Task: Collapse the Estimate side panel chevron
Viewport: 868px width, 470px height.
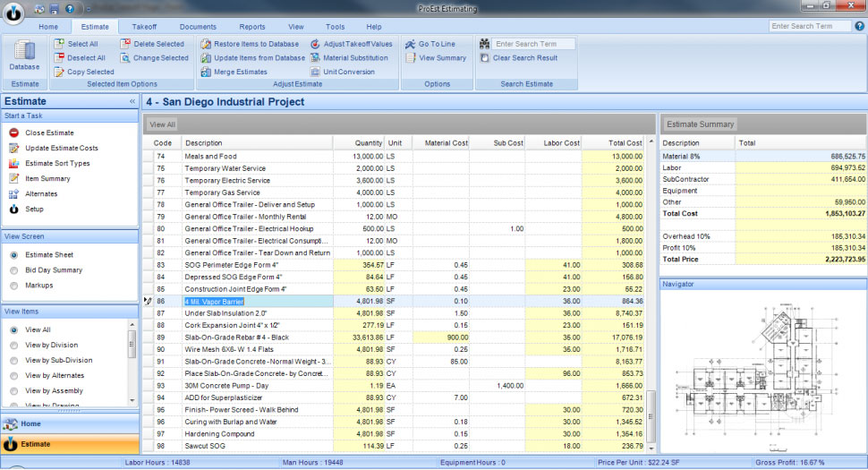Action: (132, 102)
